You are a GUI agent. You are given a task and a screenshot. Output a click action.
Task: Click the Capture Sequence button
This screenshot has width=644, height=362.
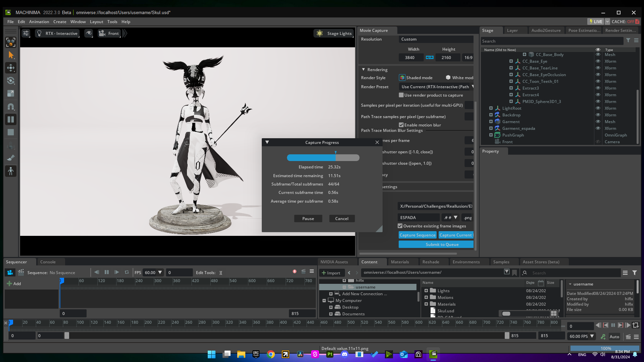point(417,235)
